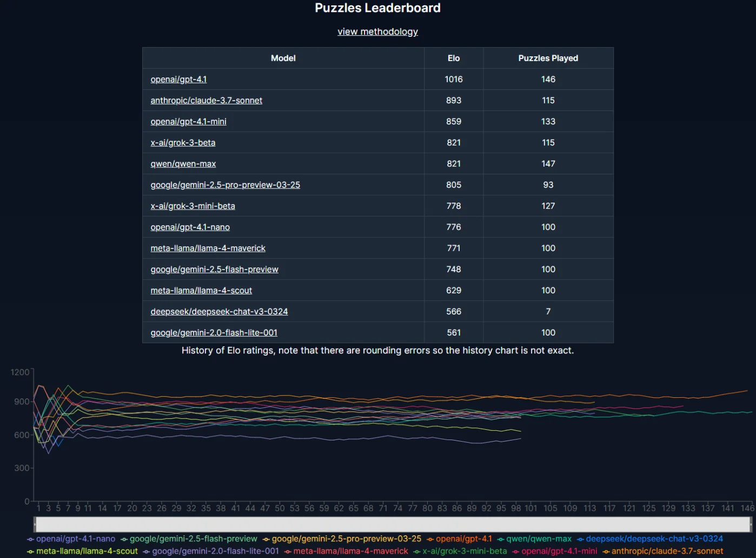Open deepseek/deepseek-chat-v3-0324 link in the table
The width and height of the screenshot is (756, 558).
coord(219,311)
